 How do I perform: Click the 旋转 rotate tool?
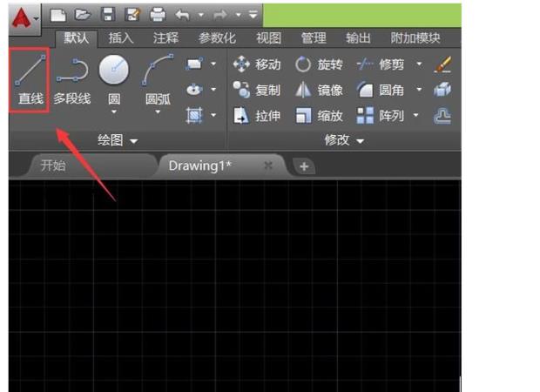(319, 64)
